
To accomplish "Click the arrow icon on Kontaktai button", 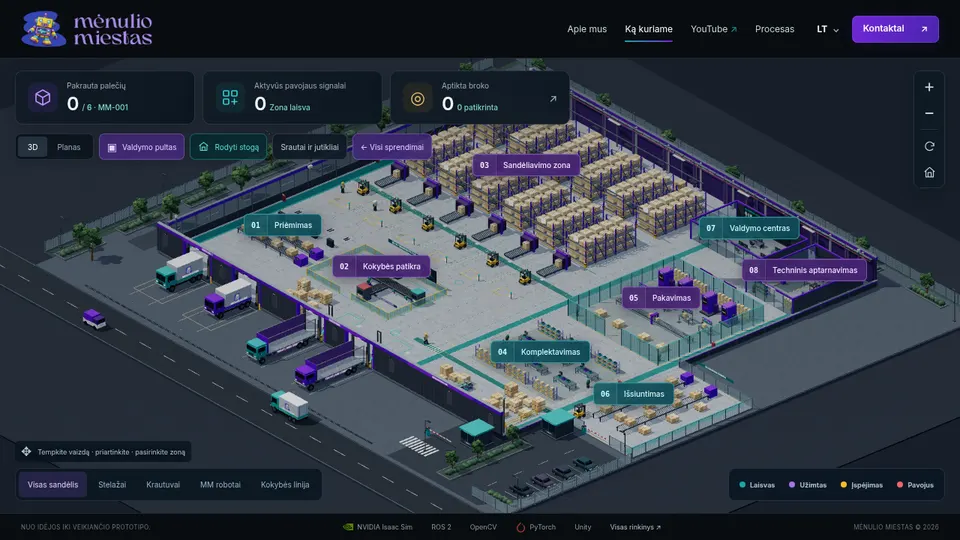I will click(924, 29).
